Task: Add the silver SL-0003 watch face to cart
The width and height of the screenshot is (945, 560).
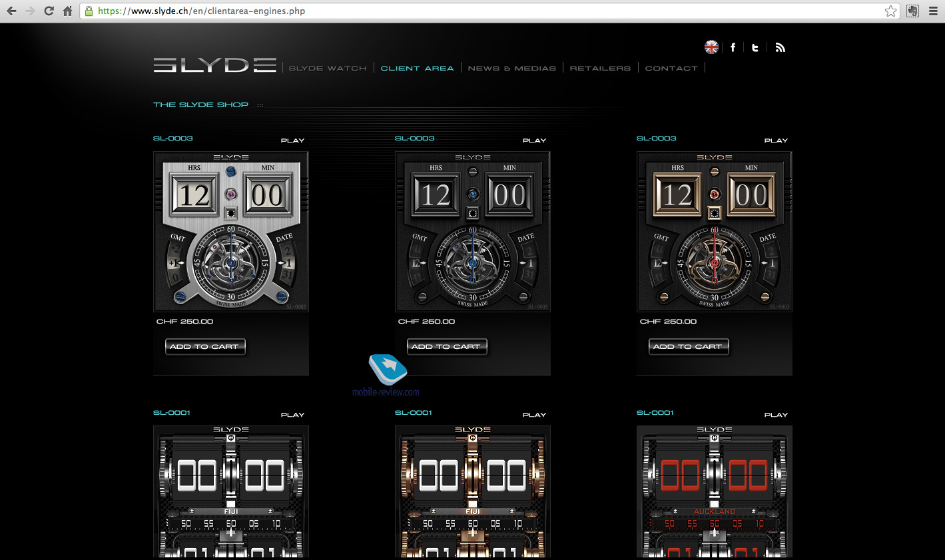Action: [x=205, y=346]
